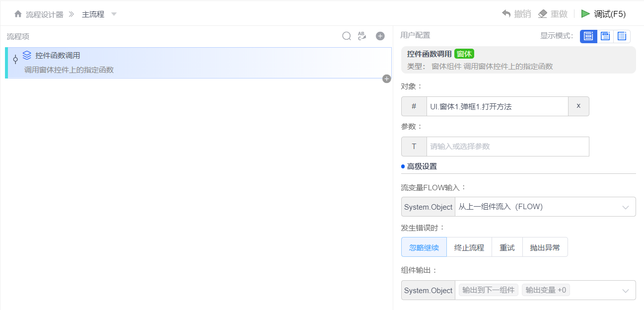644x310 pixels.
Task: Click the AB→C batch rename icon
Action: [361, 36]
